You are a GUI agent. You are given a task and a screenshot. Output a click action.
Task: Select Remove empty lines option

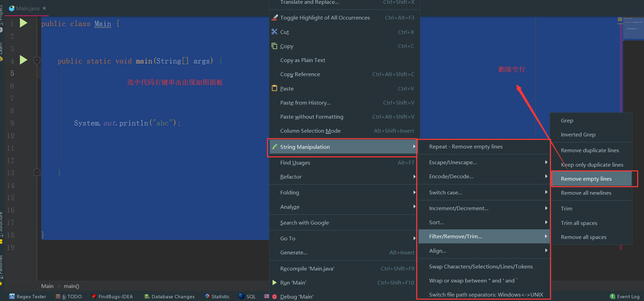pos(586,179)
